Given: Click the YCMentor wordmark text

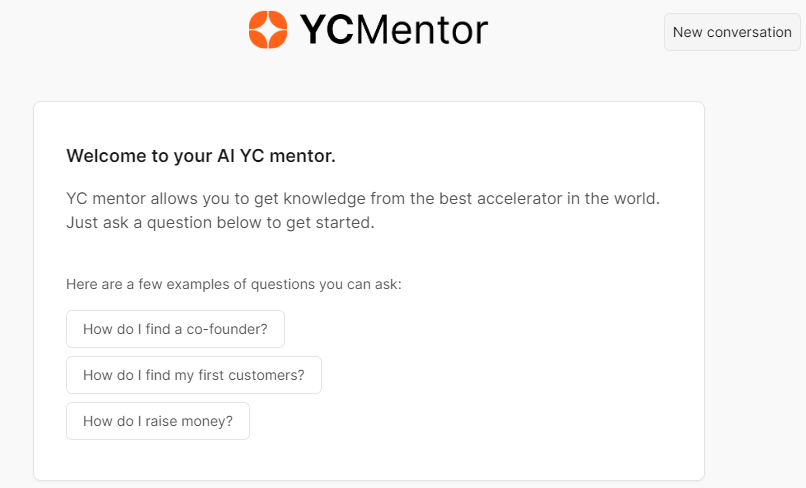Looking at the screenshot, I should click(394, 30).
